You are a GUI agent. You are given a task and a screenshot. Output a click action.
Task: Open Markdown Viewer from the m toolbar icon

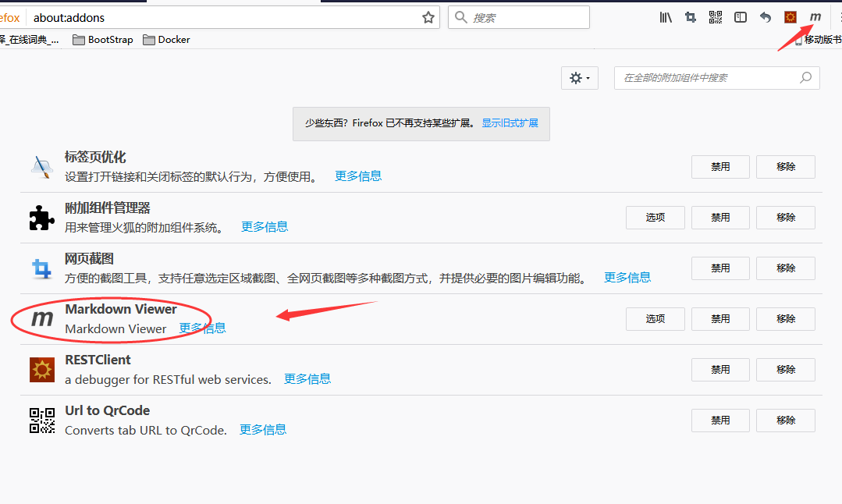tap(815, 16)
